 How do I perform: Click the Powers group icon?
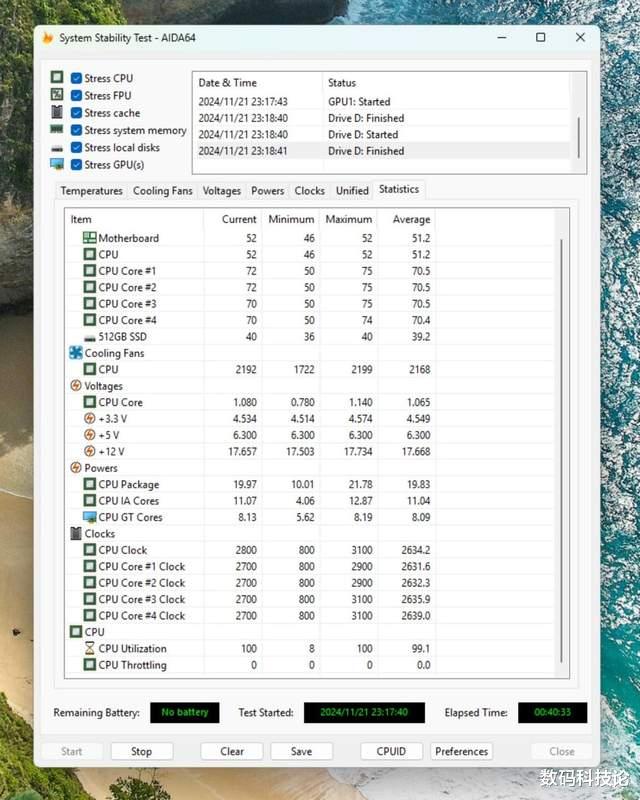point(76,468)
